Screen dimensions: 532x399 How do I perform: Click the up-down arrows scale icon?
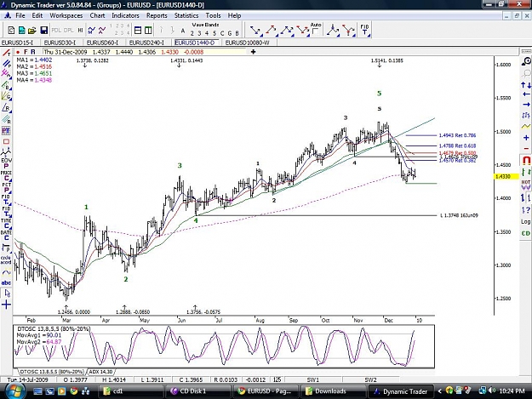coord(526,85)
